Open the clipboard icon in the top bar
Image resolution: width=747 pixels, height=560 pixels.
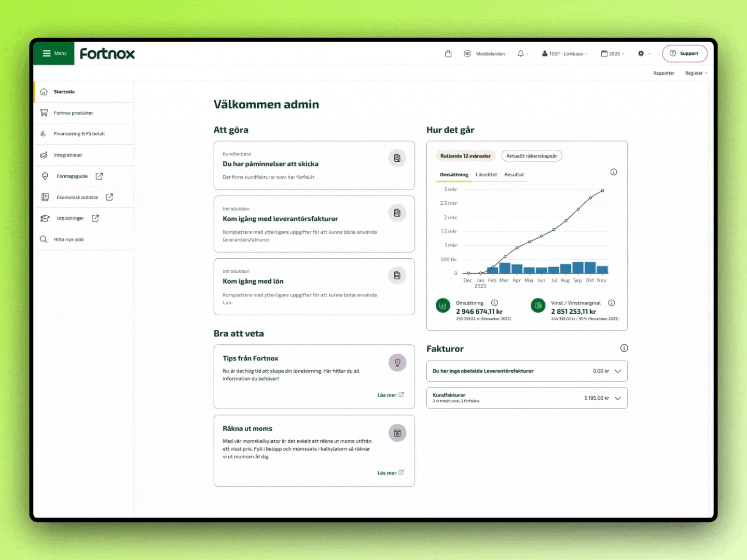coord(448,53)
